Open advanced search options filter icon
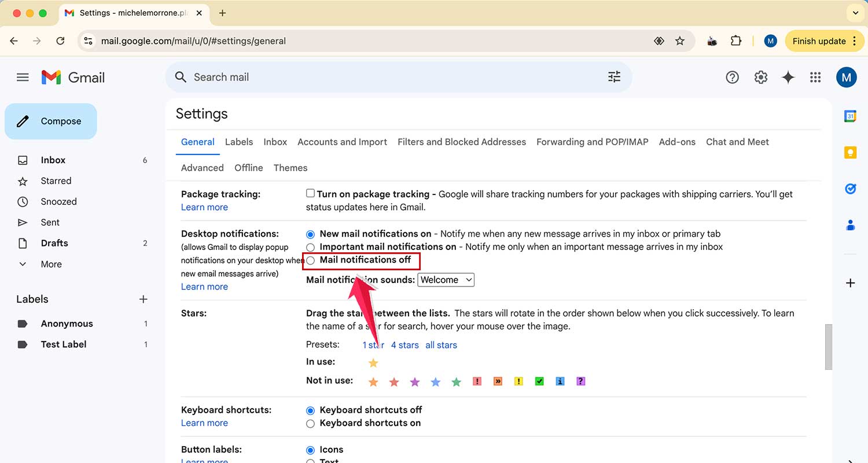Screen dimensions: 868x463 point(614,76)
